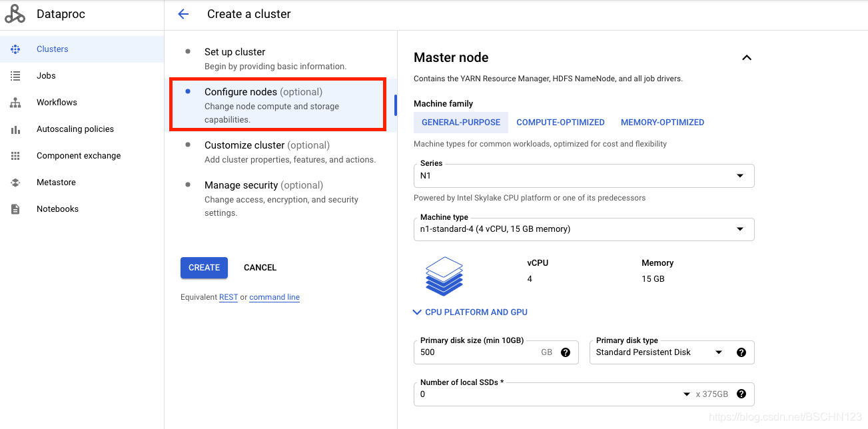
Task: Click the Memory value 15 GB
Action: (x=653, y=279)
